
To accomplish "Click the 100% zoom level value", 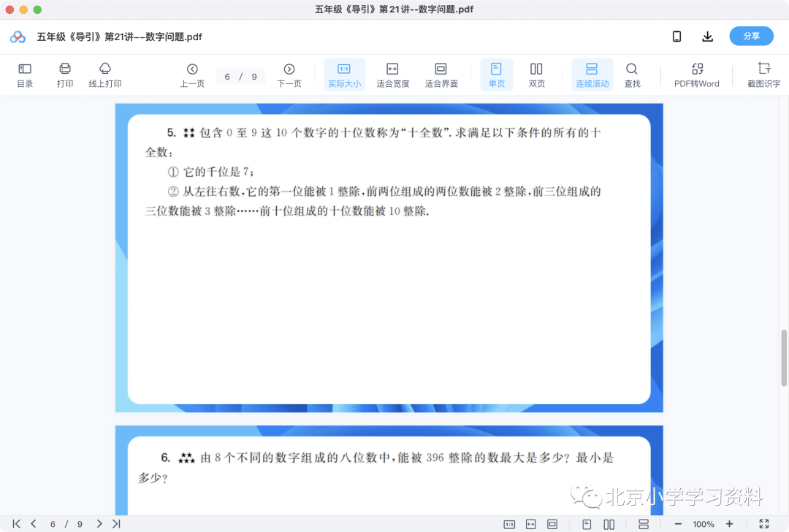I will (x=704, y=524).
